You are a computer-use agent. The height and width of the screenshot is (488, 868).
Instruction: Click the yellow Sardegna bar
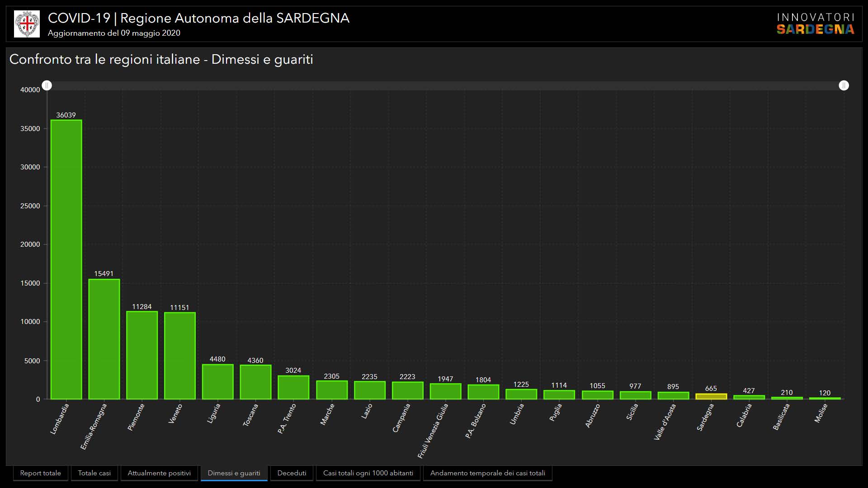[711, 396]
